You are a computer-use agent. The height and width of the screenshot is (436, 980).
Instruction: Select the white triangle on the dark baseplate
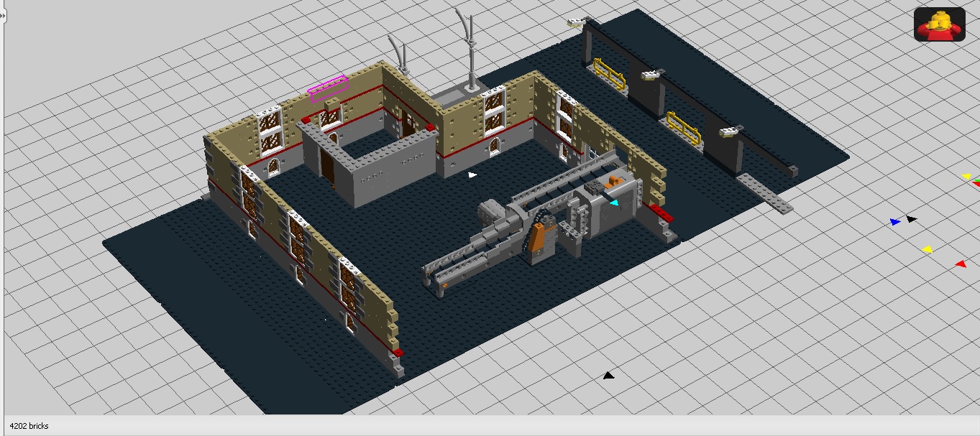click(x=472, y=174)
